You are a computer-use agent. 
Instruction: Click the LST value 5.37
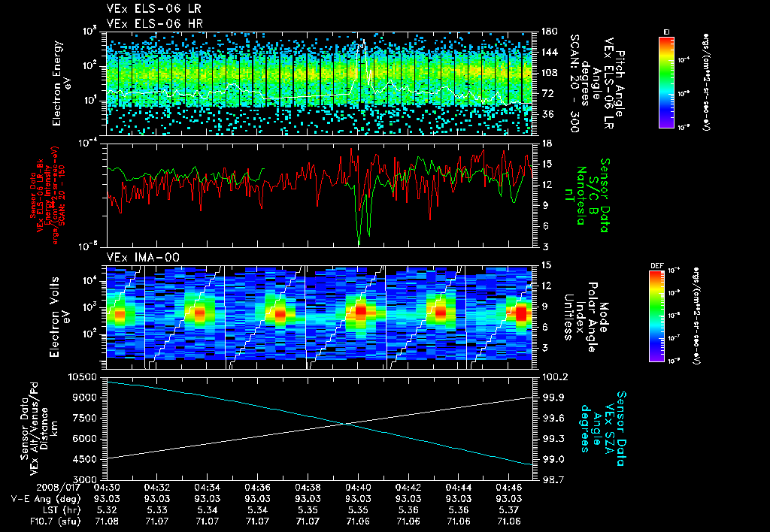pos(509,510)
